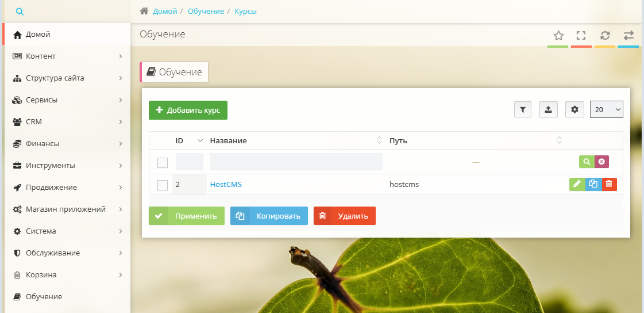Open the rows-per-page dropdown showing 20
Image resolution: width=644 pixels, height=313 pixels.
click(x=606, y=109)
